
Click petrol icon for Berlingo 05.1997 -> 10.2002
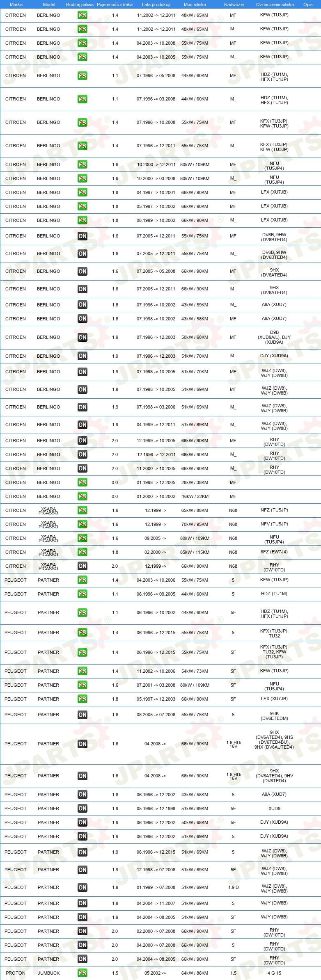coord(82,206)
